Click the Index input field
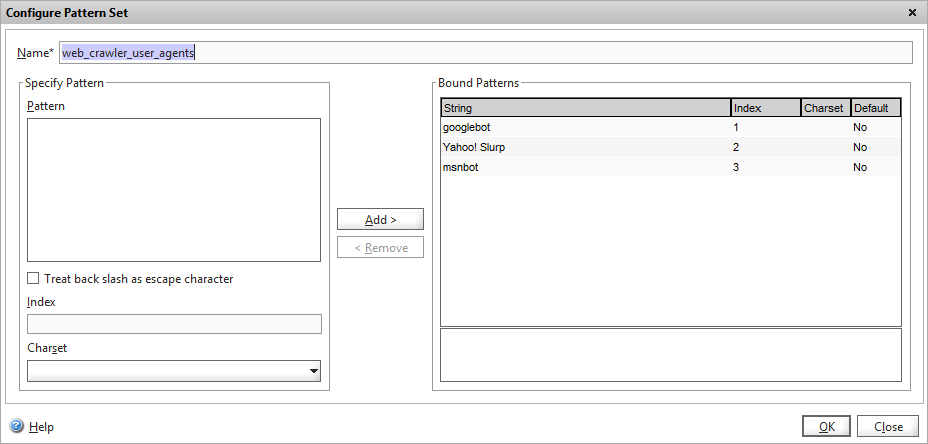The image size is (928, 444). [x=174, y=324]
